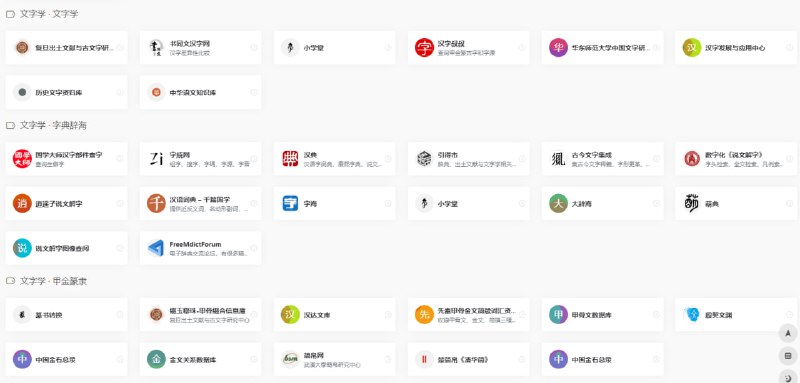Open the 萌典 calligraphy icon
This screenshot has height=383, width=800.
click(692, 203)
